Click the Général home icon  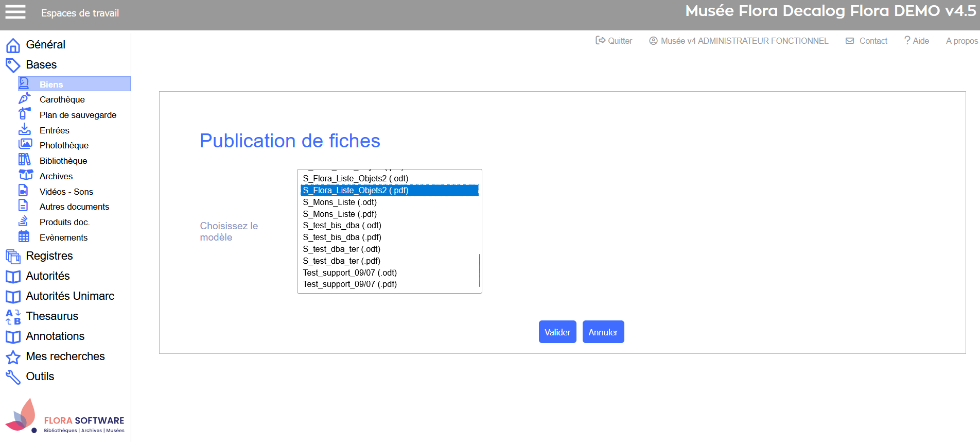tap(13, 45)
